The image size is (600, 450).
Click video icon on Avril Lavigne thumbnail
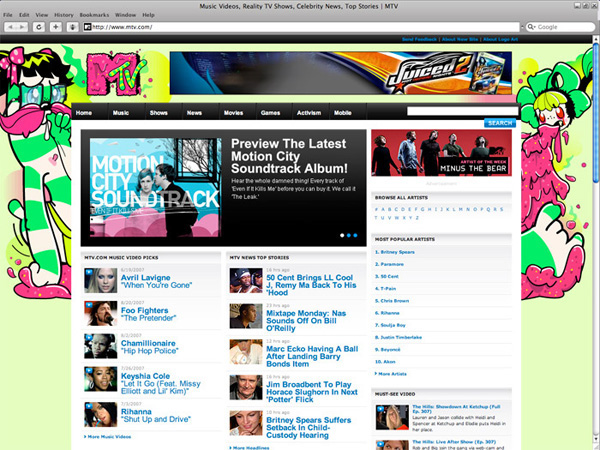click(89, 271)
